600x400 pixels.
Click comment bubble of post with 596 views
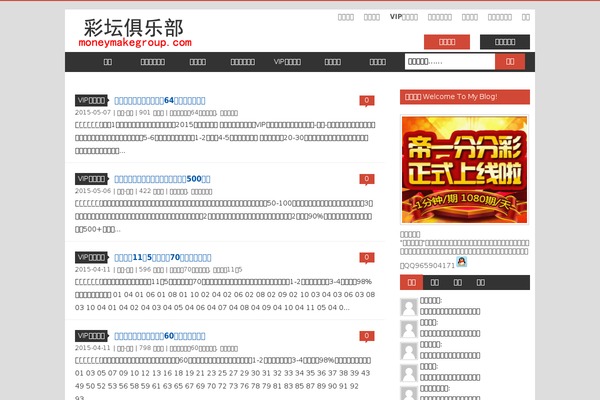click(367, 258)
